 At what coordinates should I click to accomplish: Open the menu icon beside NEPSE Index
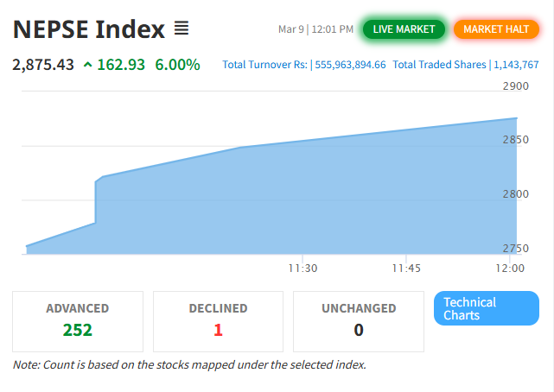pos(181,29)
